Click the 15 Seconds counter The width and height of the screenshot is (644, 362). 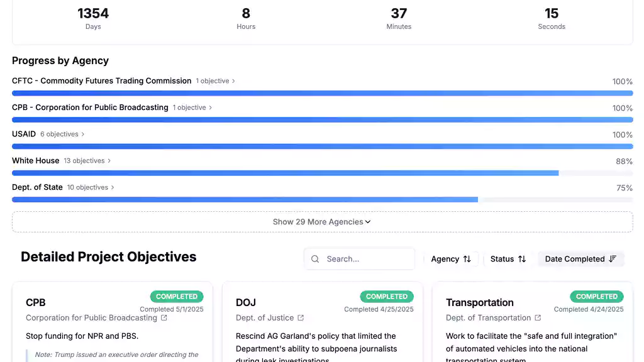coord(552,19)
